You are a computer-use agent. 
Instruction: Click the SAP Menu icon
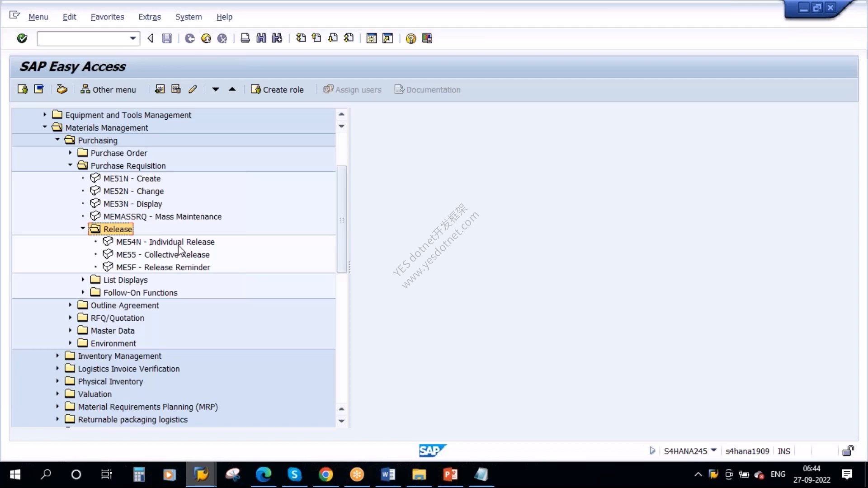(39, 89)
